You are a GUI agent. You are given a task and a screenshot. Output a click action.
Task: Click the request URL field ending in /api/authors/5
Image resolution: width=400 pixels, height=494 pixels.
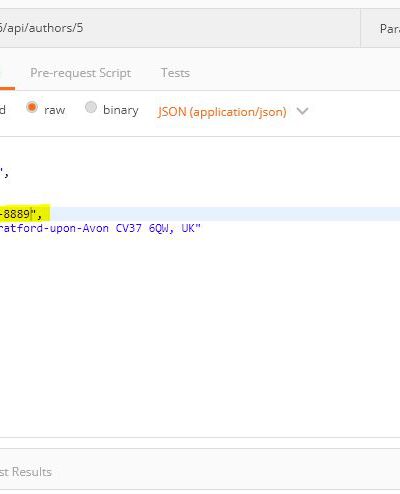coord(180,28)
